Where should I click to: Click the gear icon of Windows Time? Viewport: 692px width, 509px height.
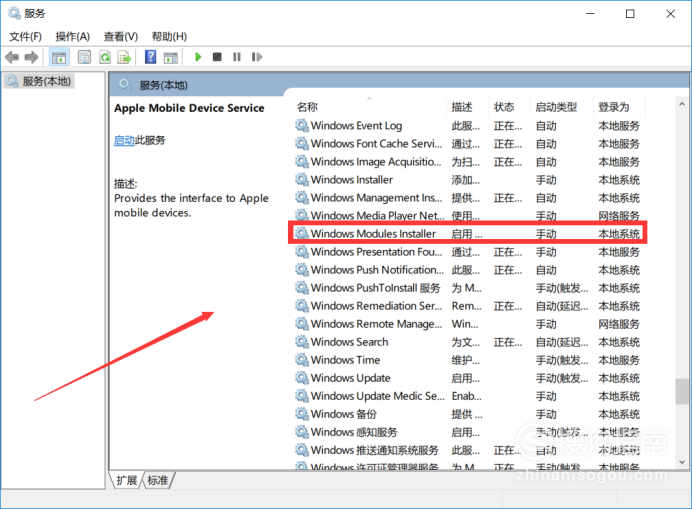(x=302, y=360)
